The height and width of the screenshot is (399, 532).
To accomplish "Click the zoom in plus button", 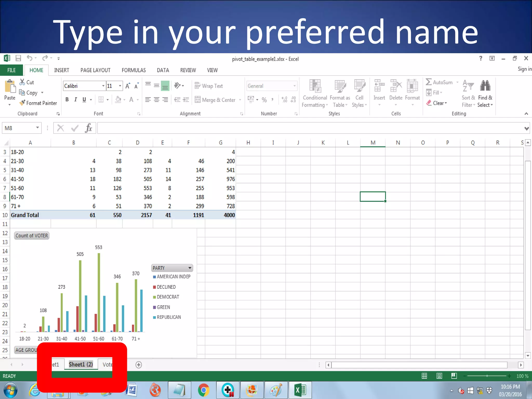I will click(510, 376).
